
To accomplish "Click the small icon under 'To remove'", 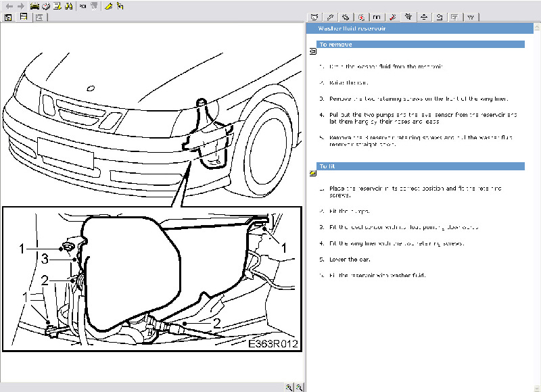I will point(312,52).
